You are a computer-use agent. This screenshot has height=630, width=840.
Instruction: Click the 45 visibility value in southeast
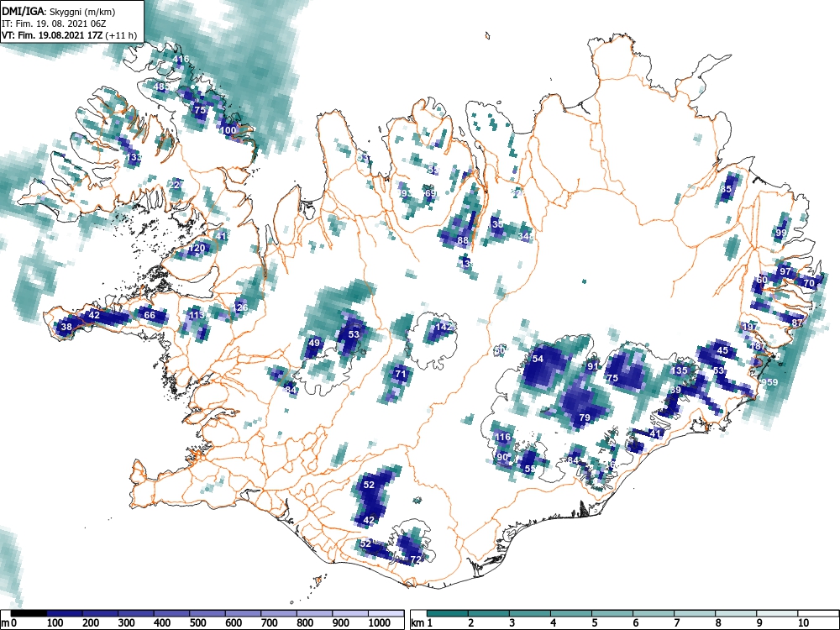(x=722, y=350)
